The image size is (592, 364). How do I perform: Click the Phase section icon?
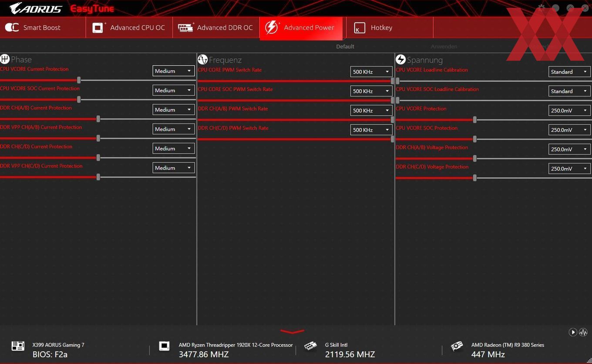(5, 59)
